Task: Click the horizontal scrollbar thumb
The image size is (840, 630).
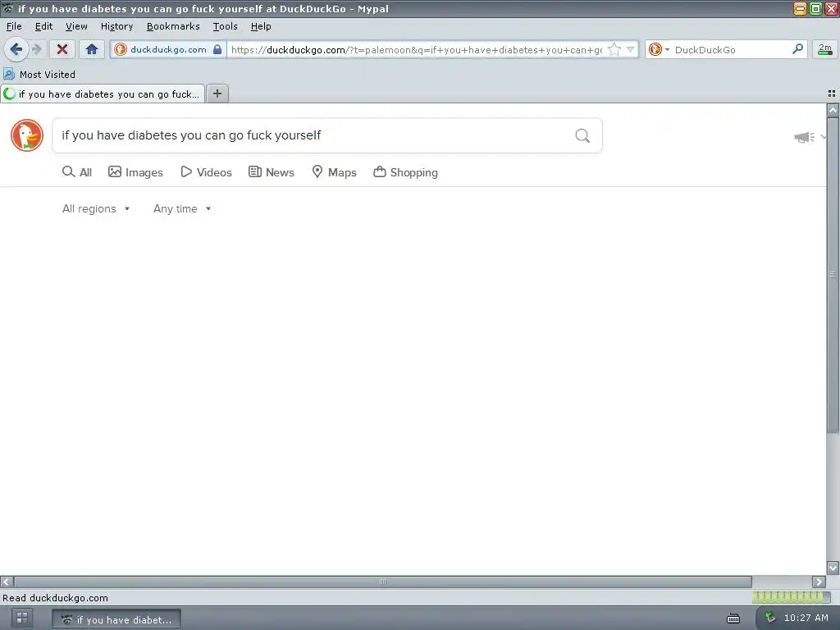Action: pos(383,582)
